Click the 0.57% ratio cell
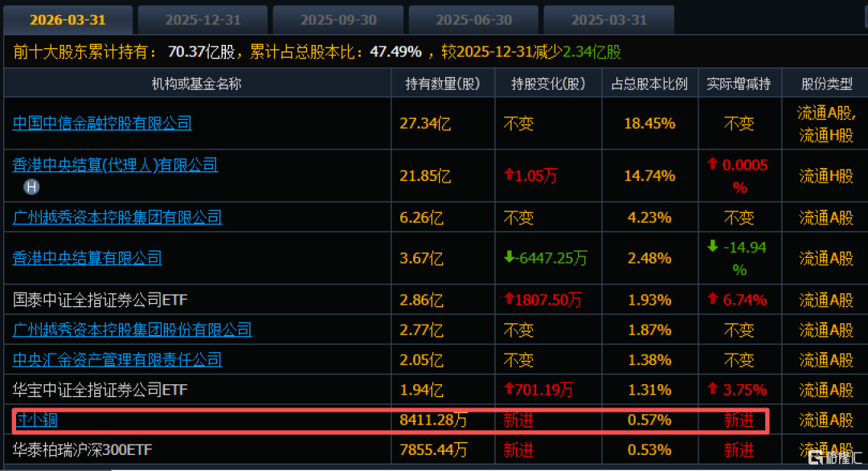The height and width of the screenshot is (471, 868). click(649, 420)
